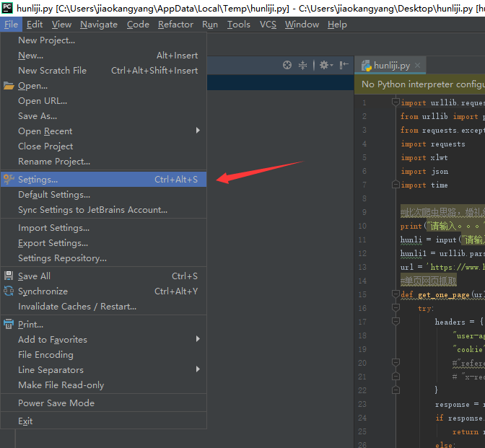This screenshot has height=448, width=485.
Task: Choose Import Settings... entry
Action: (104, 228)
